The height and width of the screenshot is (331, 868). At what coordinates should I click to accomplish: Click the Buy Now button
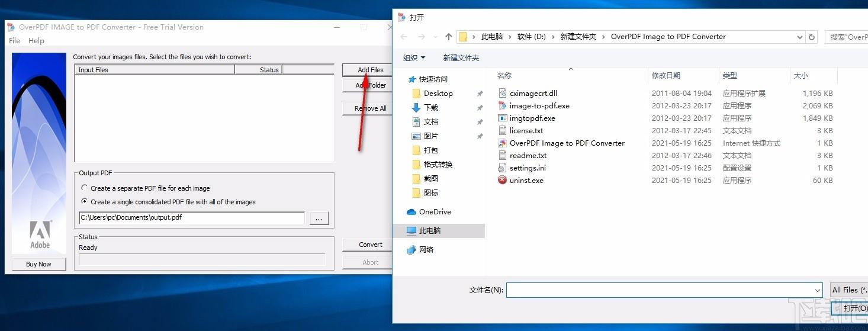38,264
